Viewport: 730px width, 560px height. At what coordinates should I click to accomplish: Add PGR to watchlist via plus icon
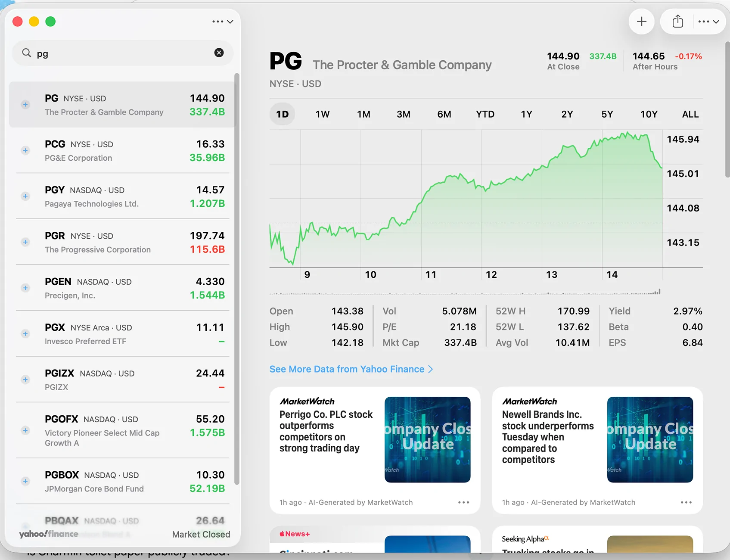click(x=25, y=242)
